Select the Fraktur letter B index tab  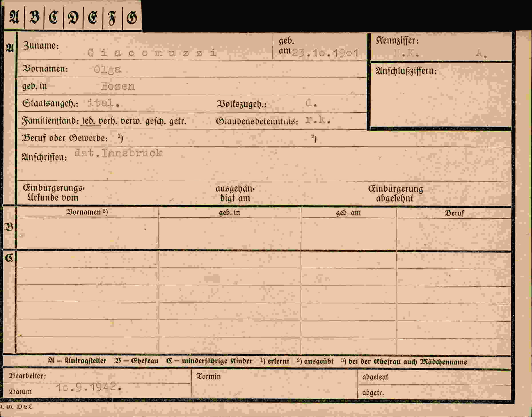coord(34,18)
